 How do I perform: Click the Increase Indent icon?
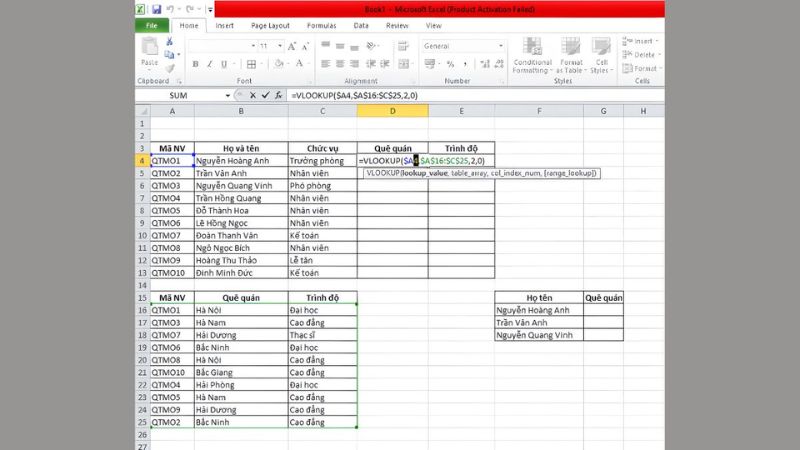pos(385,64)
